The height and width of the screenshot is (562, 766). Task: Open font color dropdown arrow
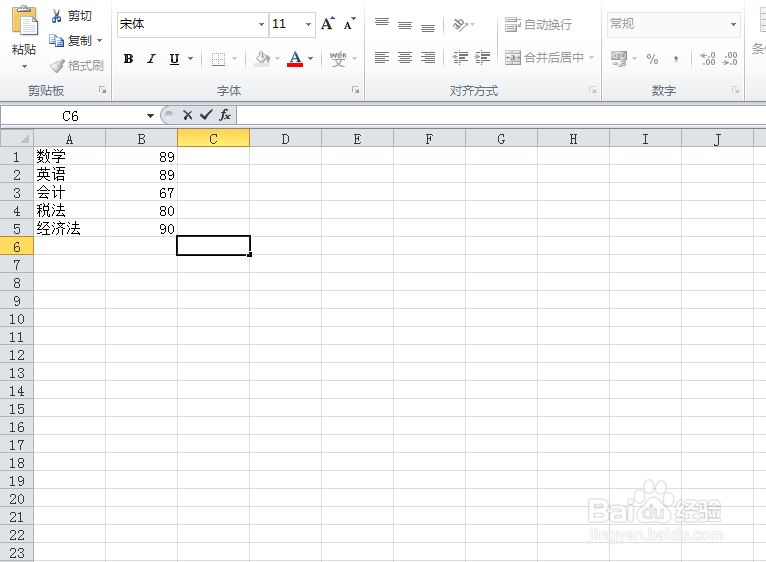310,59
